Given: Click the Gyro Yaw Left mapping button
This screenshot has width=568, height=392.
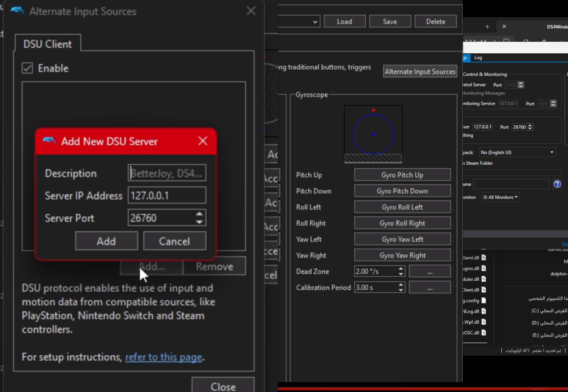Looking at the screenshot, I should (402, 239).
